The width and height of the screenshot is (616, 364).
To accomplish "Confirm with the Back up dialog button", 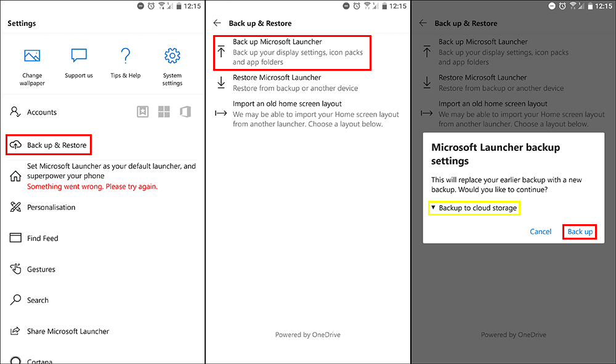I will (580, 232).
